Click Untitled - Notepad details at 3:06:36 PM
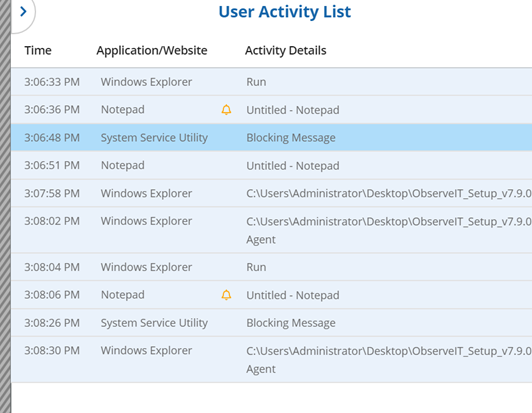This screenshot has width=532, height=413. pyautogui.click(x=293, y=110)
